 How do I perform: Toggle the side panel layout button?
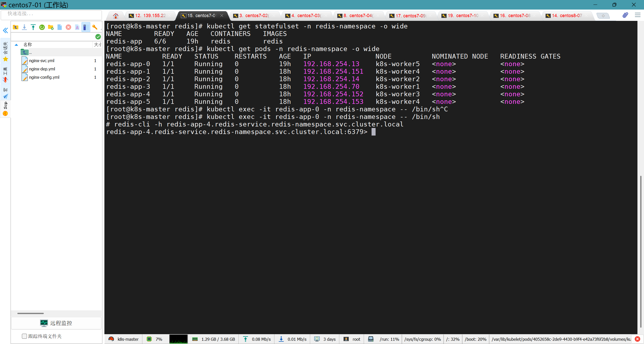point(86,27)
